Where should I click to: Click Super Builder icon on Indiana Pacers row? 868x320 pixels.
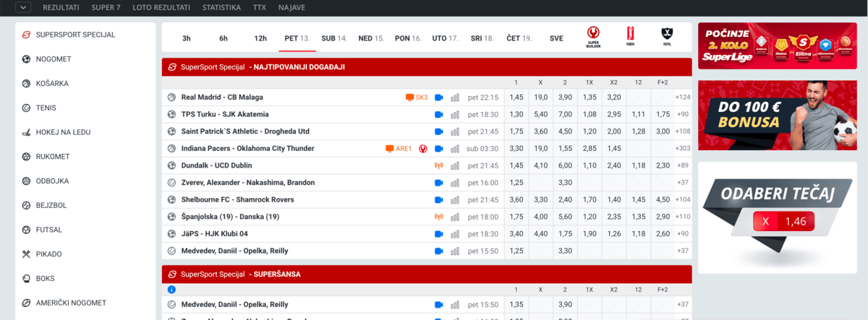pyautogui.click(x=423, y=149)
